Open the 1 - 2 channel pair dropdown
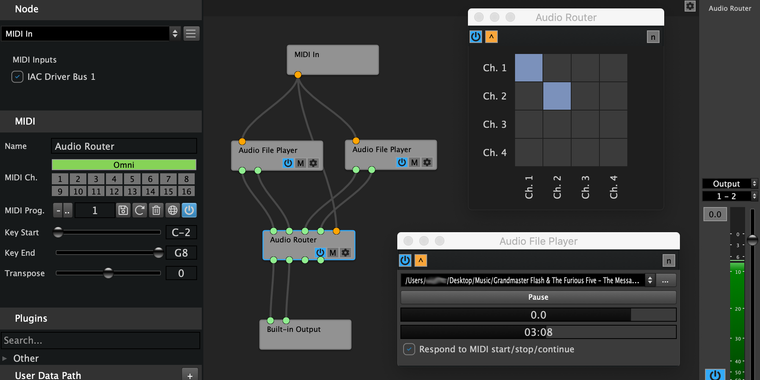The image size is (760, 380). pos(729,196)
